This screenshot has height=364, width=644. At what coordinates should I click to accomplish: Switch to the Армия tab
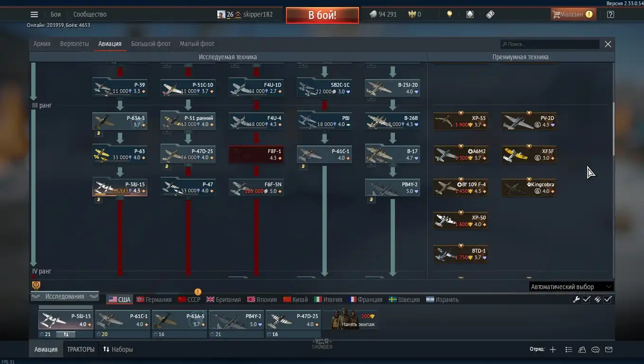(42, 44)
